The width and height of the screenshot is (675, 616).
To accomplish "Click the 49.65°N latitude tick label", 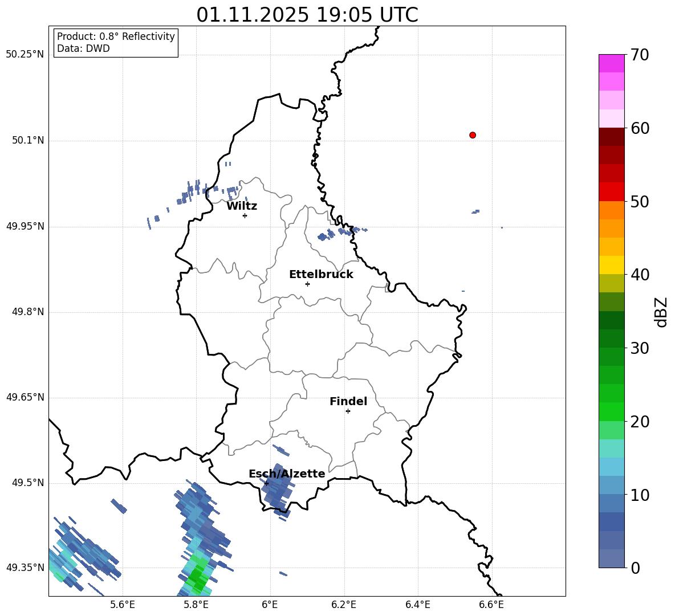I will tap(25, 397).
